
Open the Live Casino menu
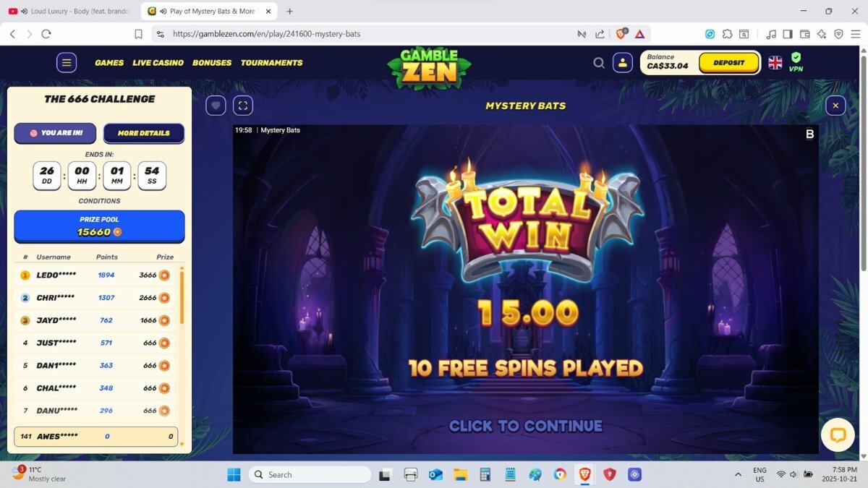pos(158,63)
